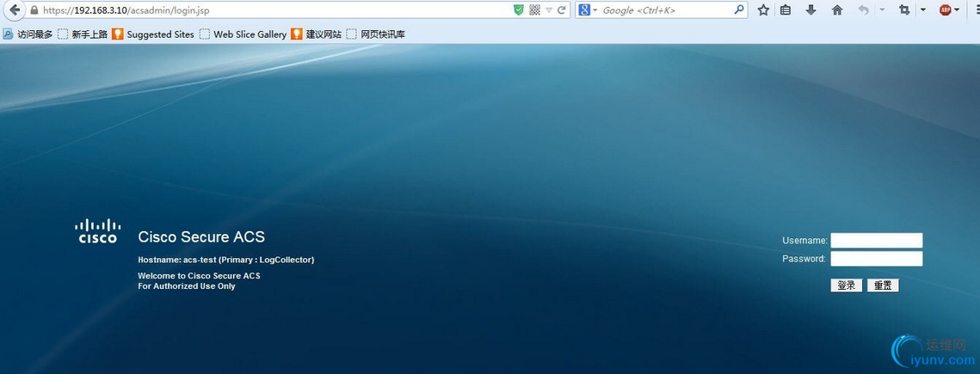Open the bookmarks list icon
The image size is (980, 374).
pos(786,10)
